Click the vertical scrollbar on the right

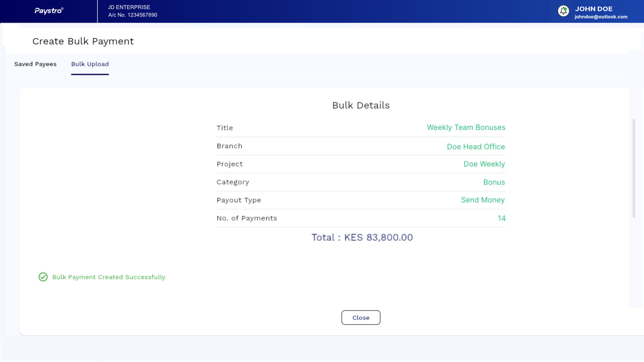pos(634,168)
